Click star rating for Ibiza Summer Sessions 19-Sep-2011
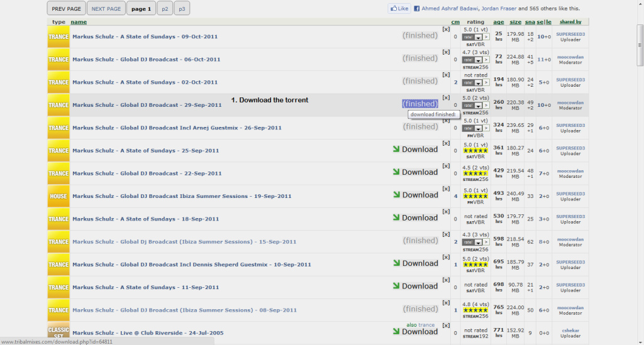The width and height of the screenshot is (644, 345). click(x=475, y=196)
